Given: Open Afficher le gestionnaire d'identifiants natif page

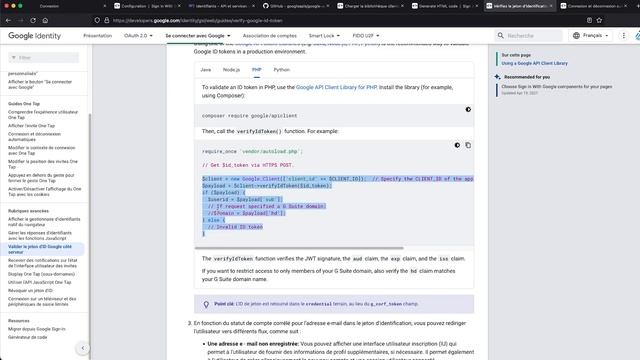Looking at the screenshot, I should tap(44, 222).
